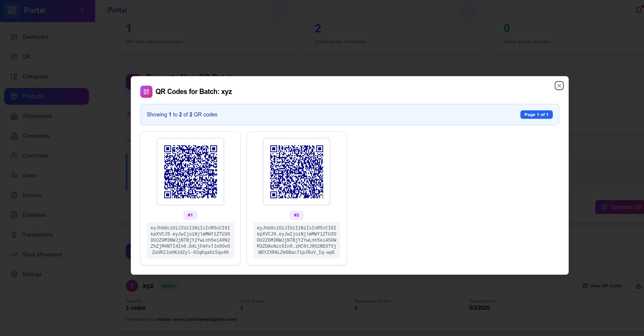
Task: Click the Stock Movement trend icon
Action: pyautogui.click(x=14, y=255)
